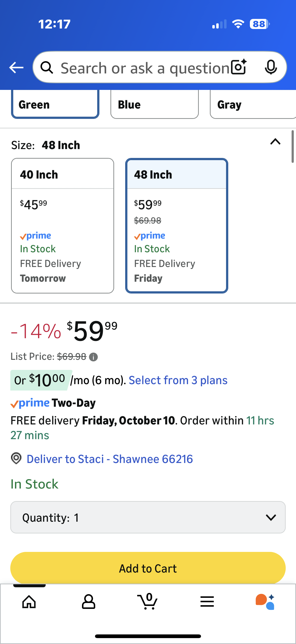Choose the 40 Inch size option
296x644 pixels.
[x=62, y=225]
